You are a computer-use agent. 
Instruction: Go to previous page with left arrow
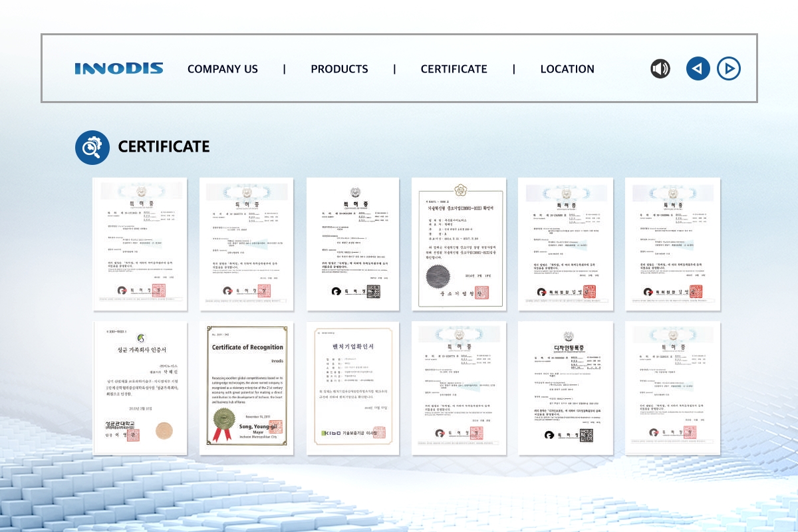698,68
